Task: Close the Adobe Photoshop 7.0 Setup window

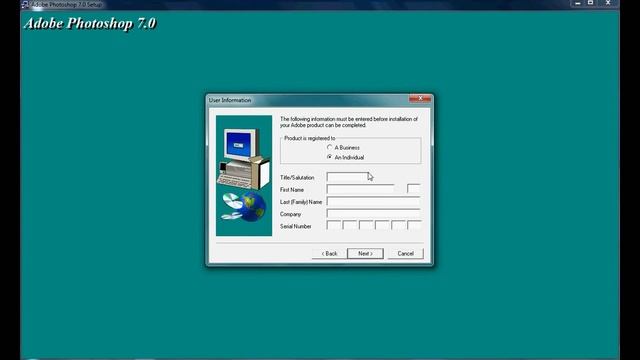Action: click(x=608, y=3)
